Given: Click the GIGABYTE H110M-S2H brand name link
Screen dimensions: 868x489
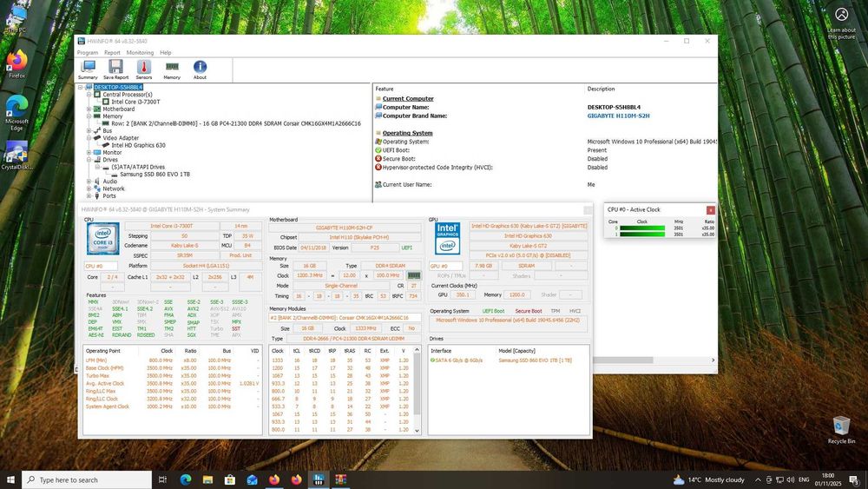Looking at the screenshot, I should point(618,116).
